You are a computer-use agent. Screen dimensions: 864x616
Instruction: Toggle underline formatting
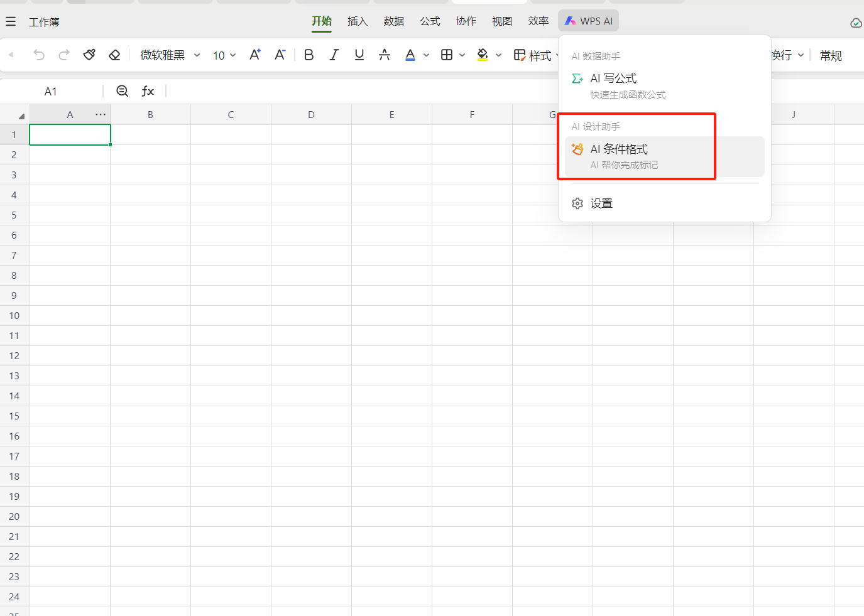pyautogui.click(x=359, y=55)
